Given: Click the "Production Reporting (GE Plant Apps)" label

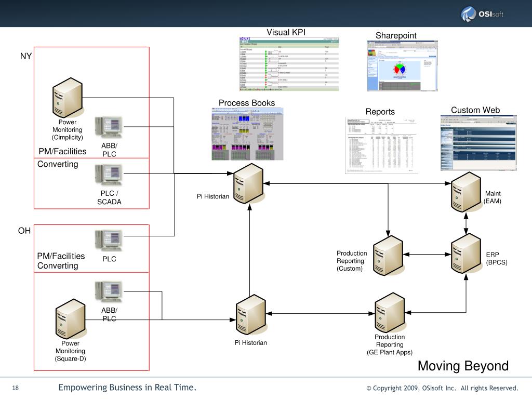Looking at the screenshot, I should [x=390, y=345].
